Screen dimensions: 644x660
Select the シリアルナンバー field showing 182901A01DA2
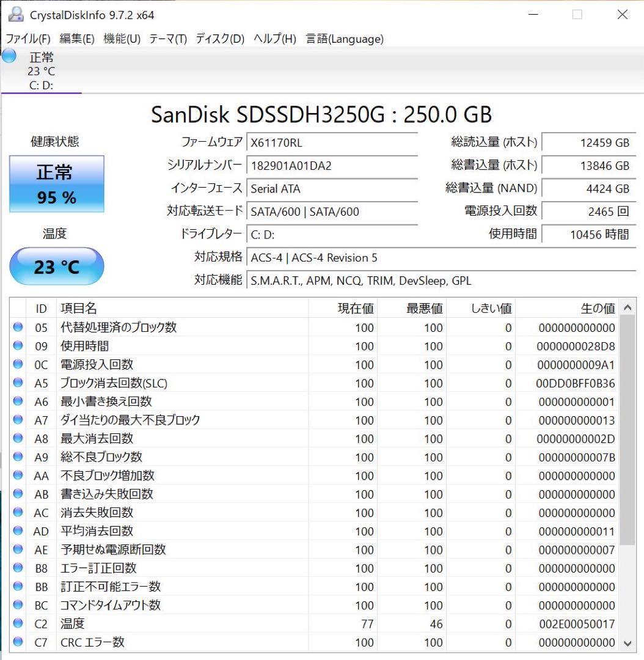(x=332, y=166)
